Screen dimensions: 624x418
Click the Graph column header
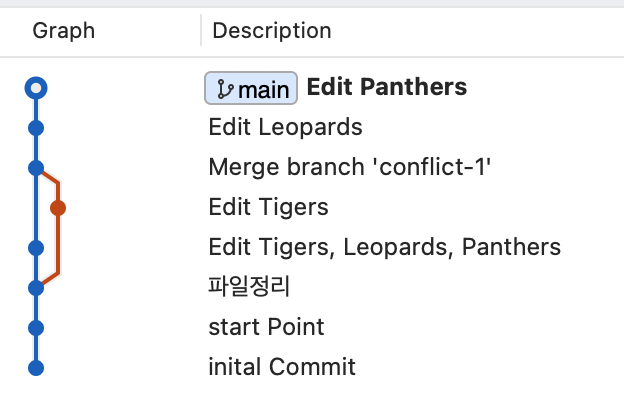[x=64, y=31]
